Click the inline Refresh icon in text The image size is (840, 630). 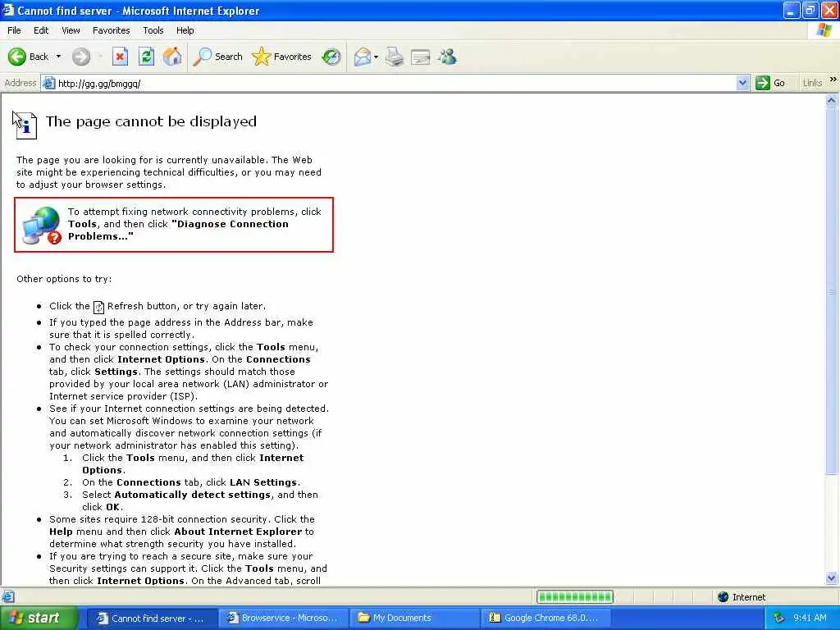coord(98,307)
